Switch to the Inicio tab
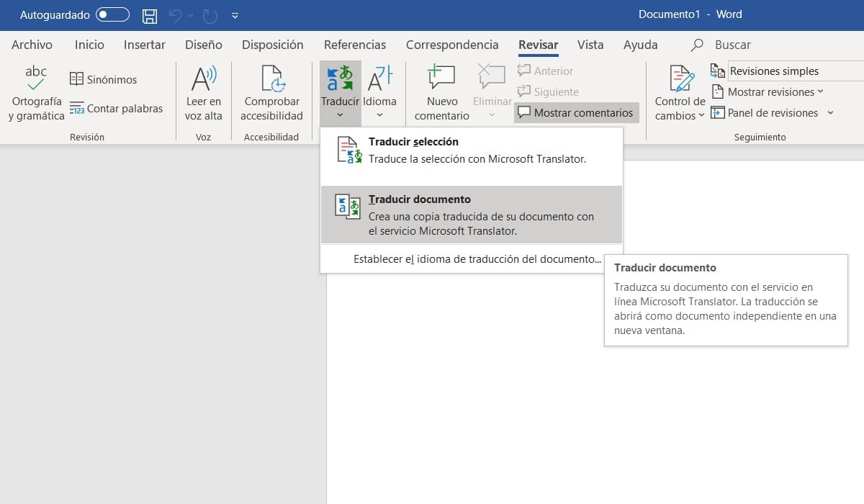The width and height of the screenshot is (864, 504). click(89, 45)
